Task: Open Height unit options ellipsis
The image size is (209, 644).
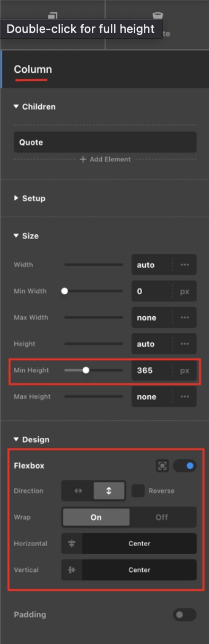Action: (185, 344)
